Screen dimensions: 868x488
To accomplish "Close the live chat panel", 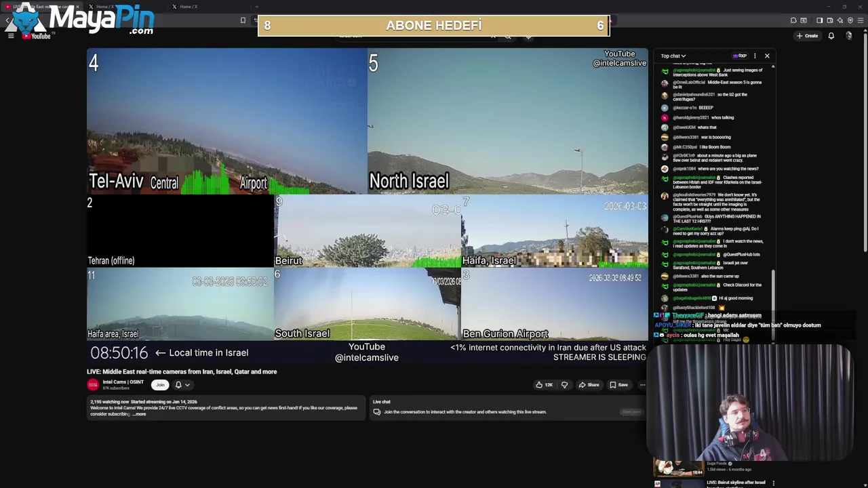I will click(767, 56).
